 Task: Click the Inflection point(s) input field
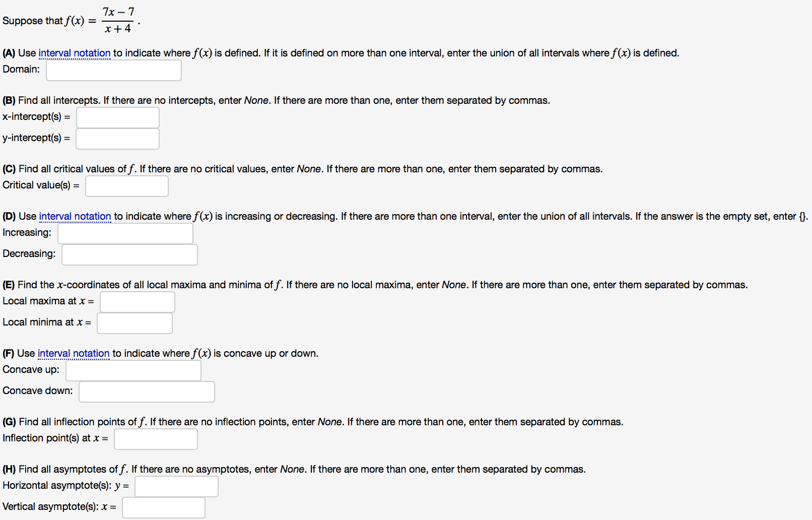156,438
